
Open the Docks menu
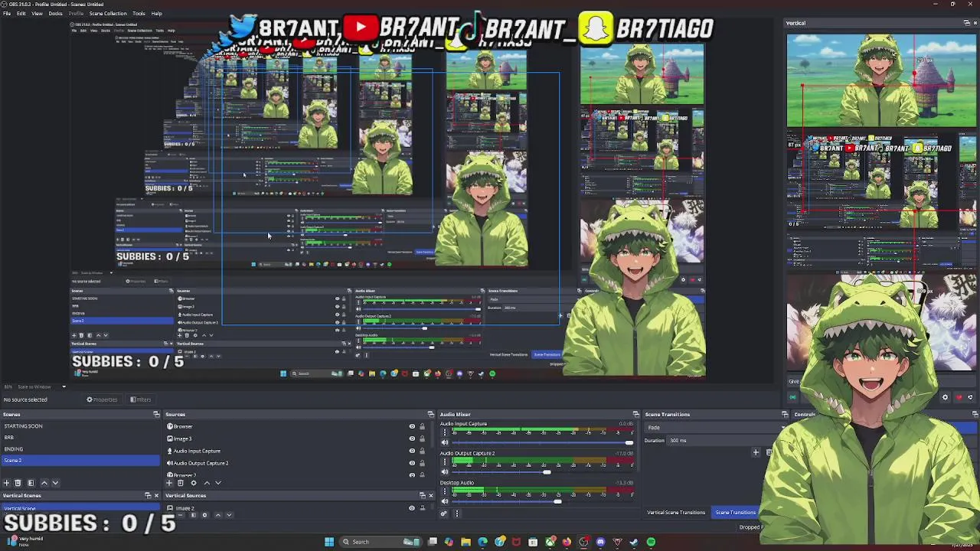tap(55, 14)
